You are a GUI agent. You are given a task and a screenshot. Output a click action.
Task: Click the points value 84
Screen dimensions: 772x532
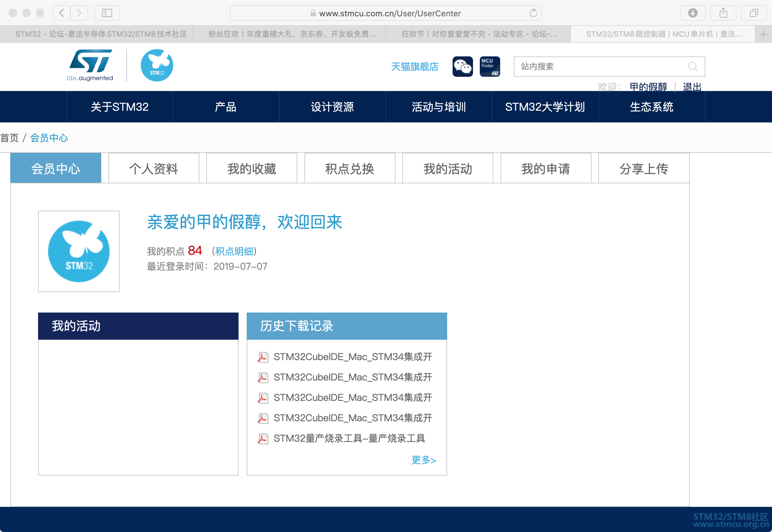(x=195, y=251)
